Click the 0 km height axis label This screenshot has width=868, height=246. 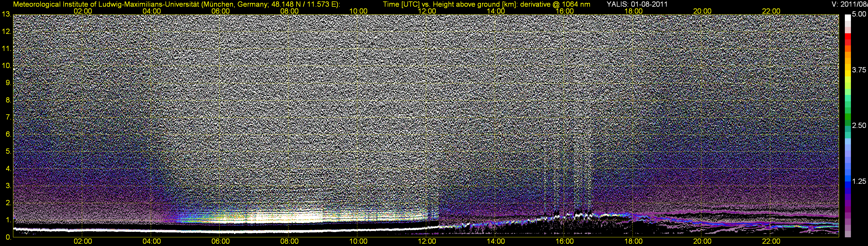pos(9,237)
